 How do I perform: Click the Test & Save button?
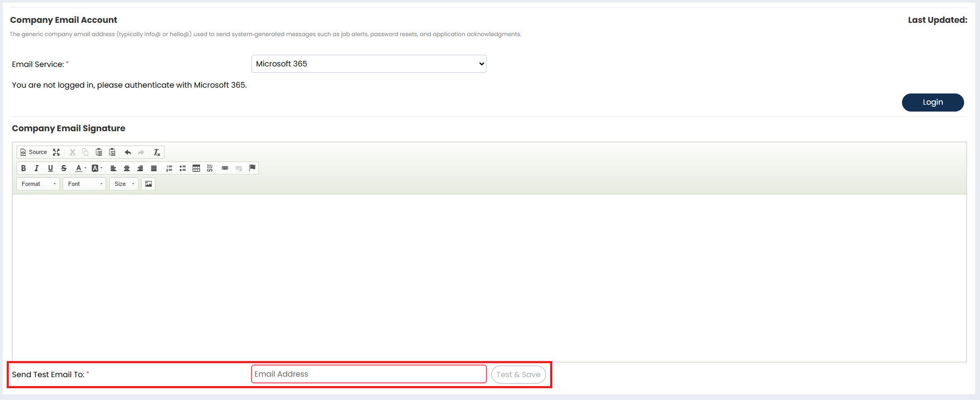[518, 375]
